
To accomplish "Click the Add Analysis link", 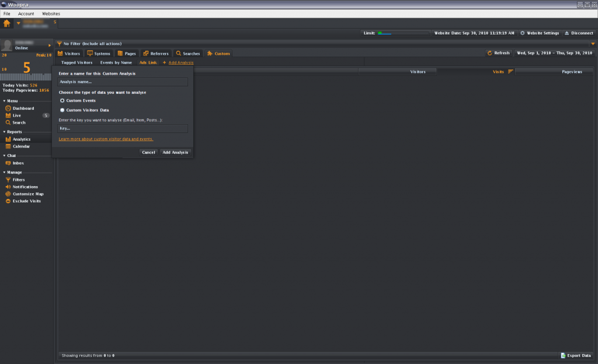I will 181,62.
